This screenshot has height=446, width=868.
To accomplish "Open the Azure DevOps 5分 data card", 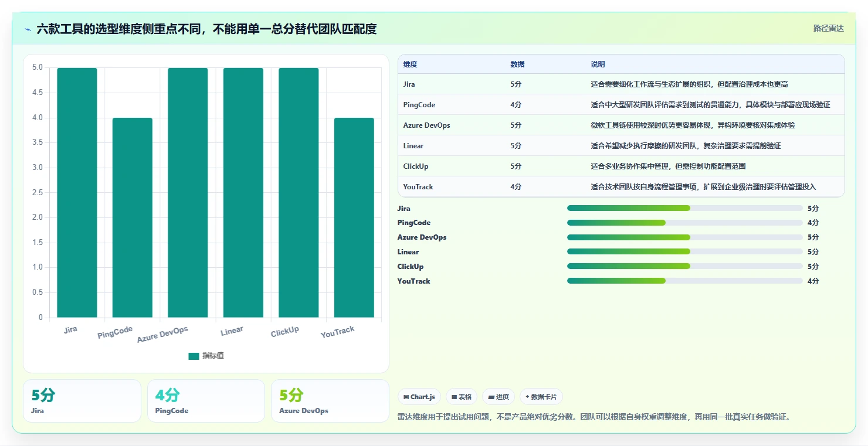I will [x=330, y=401].
